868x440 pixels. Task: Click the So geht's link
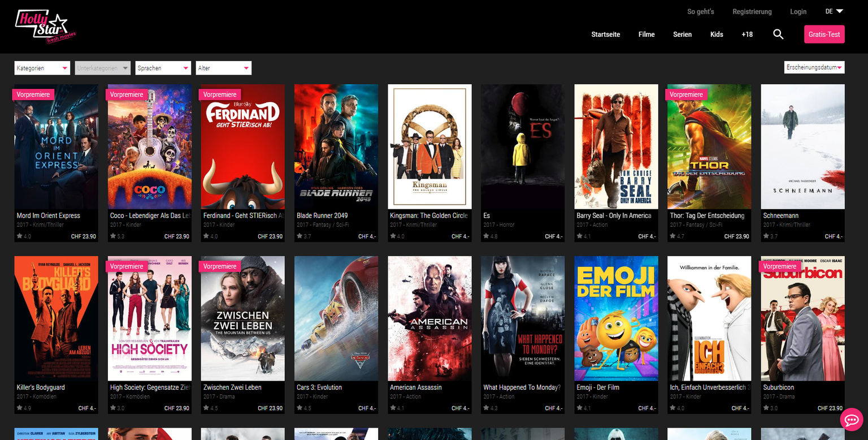point(700,11)
